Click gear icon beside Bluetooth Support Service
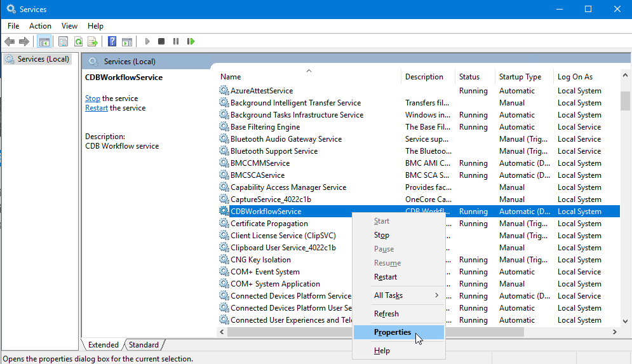 224,151
